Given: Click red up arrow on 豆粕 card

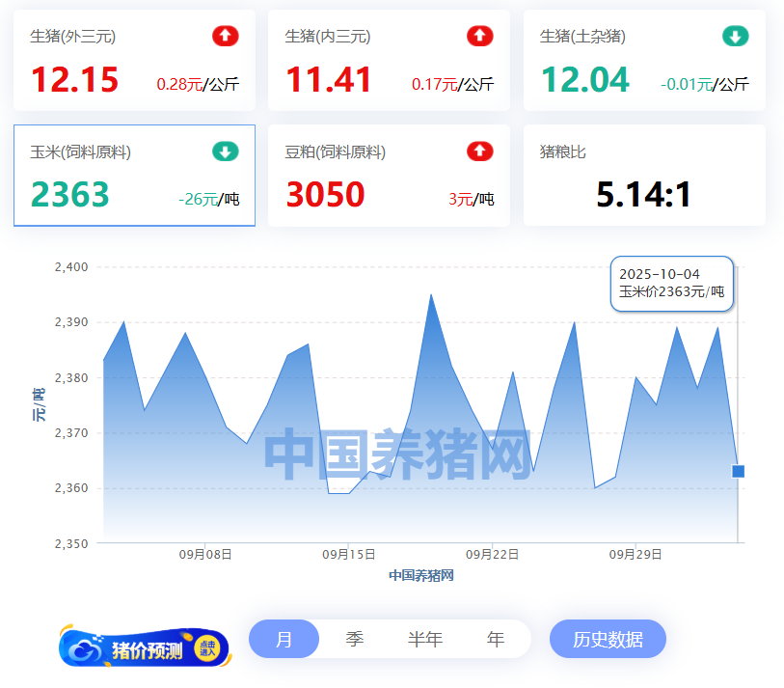Looking at the screenshot, I should (x=479, y=151).
